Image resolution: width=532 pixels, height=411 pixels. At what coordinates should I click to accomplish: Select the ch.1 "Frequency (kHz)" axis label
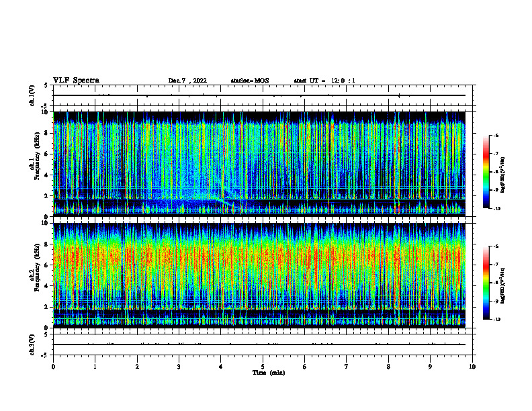click(37, 156)
